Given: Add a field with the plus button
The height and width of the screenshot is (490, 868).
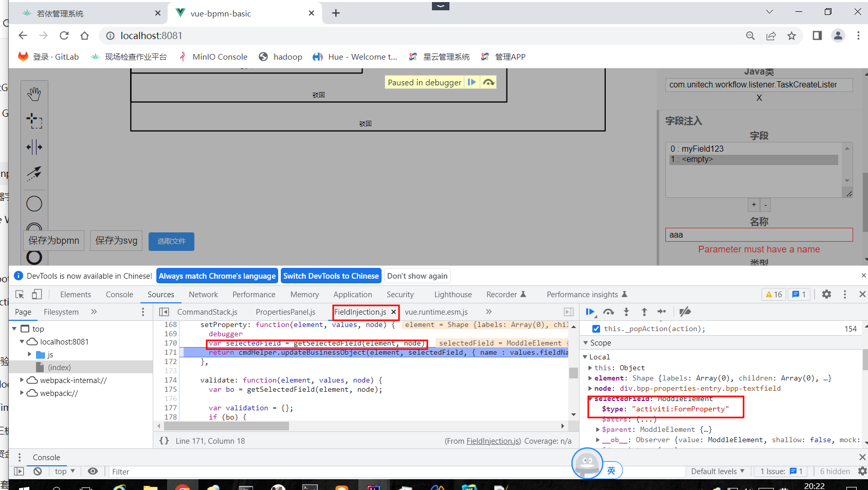Looking at the screenshot, I should pyautogui.click(x=753, y=205).
